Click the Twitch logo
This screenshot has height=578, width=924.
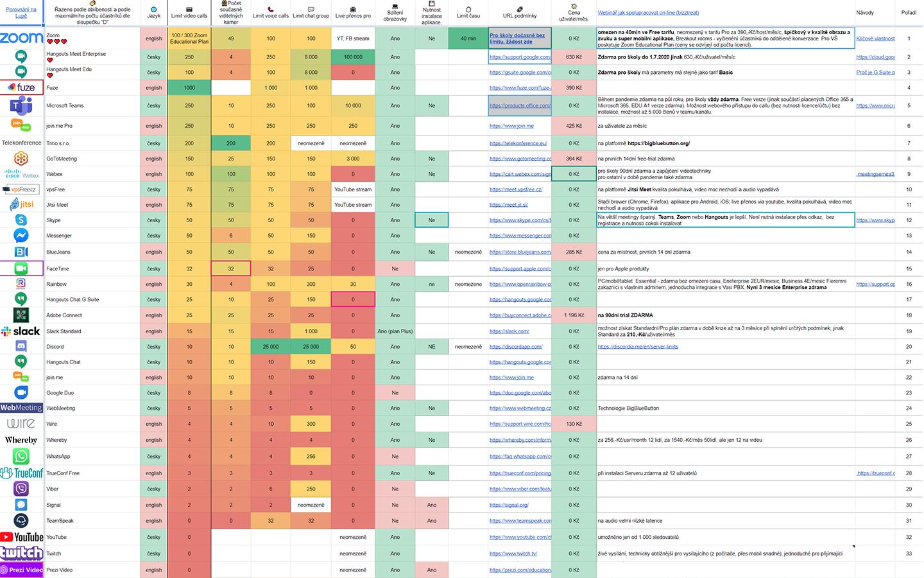click(x=21, y=553)
